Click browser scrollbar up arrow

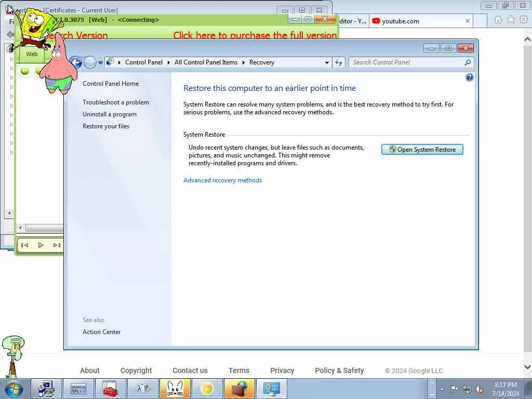(527, 39)
